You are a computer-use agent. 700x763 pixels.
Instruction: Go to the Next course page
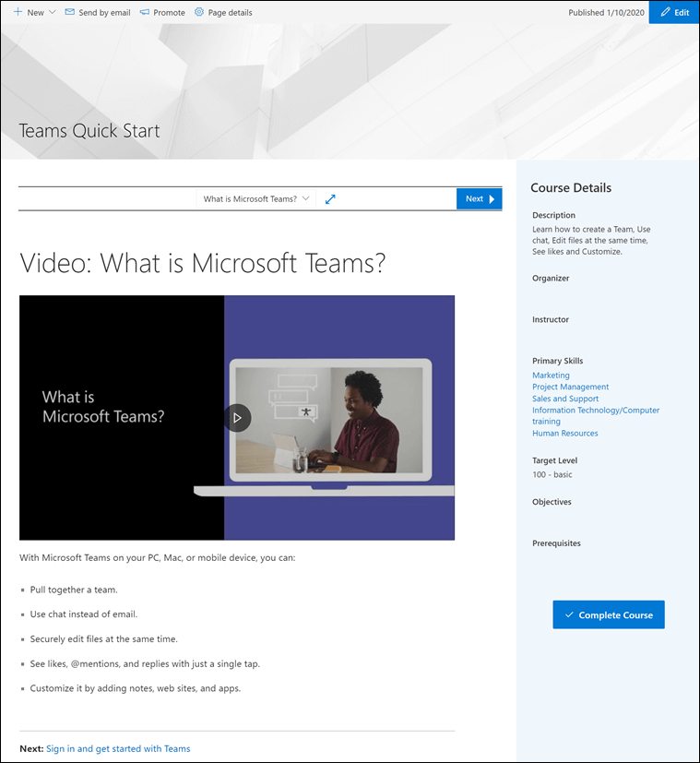click(480, 198)
